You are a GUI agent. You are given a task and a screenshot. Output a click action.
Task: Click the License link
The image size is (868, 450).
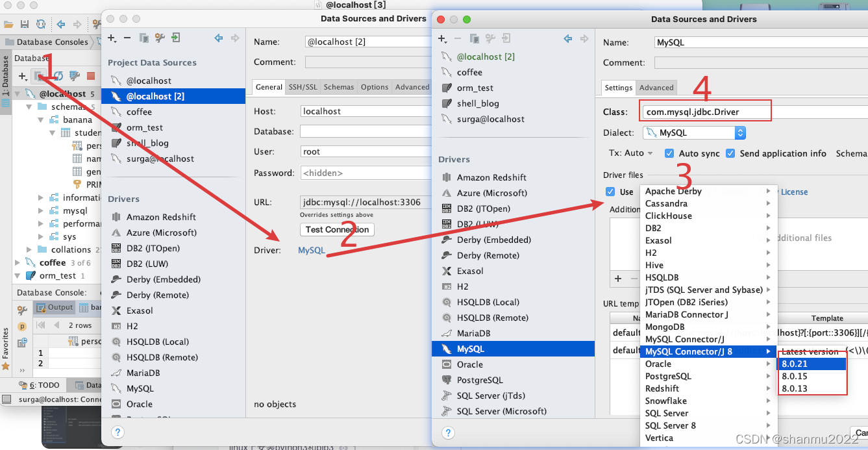(x=795, y=192)
